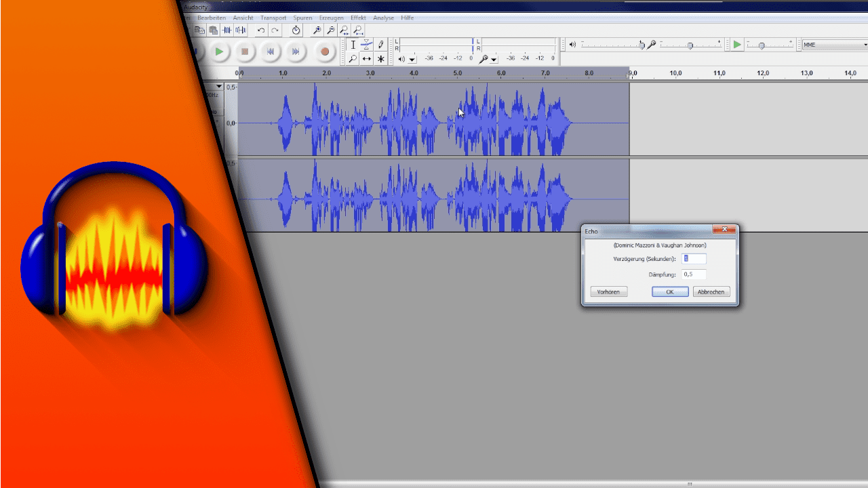Click the Verzögerung (Sekunden) input field
The height and width of the screenshot is (488, 868).
693,258
